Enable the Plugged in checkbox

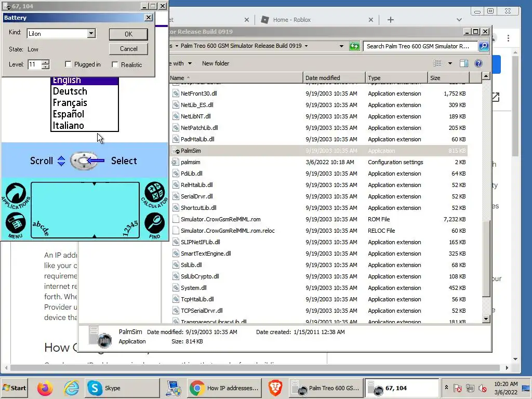pyautogui.click(x=68, y=64)
